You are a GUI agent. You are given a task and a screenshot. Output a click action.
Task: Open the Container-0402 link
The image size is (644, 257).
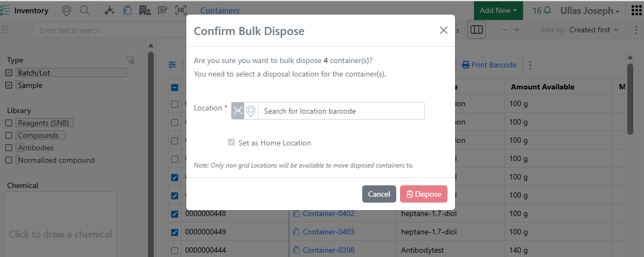(329, 213)
